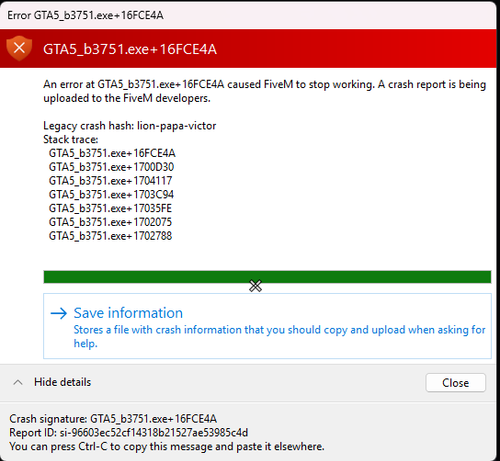This screenshot has height=461, width=500.
Task: Select stack trace entry GTA5_b3751.exe+1703C94
Action: pyautogui.click(x=111, y=194)
